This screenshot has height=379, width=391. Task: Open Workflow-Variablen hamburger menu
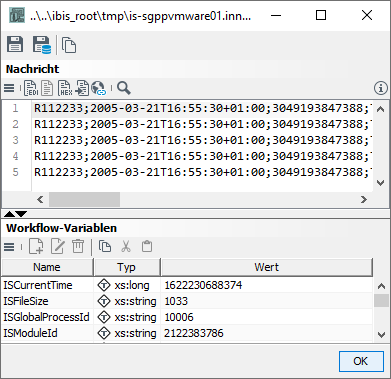tap(9, 247)
